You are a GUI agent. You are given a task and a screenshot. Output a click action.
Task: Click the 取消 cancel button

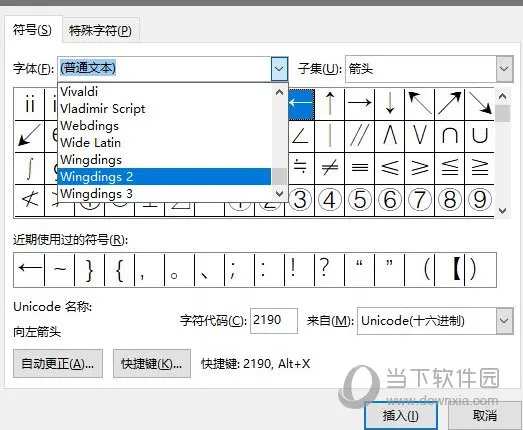click(485, 416)
